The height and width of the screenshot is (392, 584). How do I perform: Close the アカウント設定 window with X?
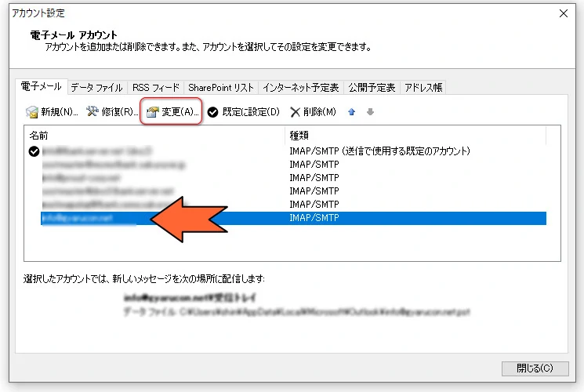(x=564, y=13)
